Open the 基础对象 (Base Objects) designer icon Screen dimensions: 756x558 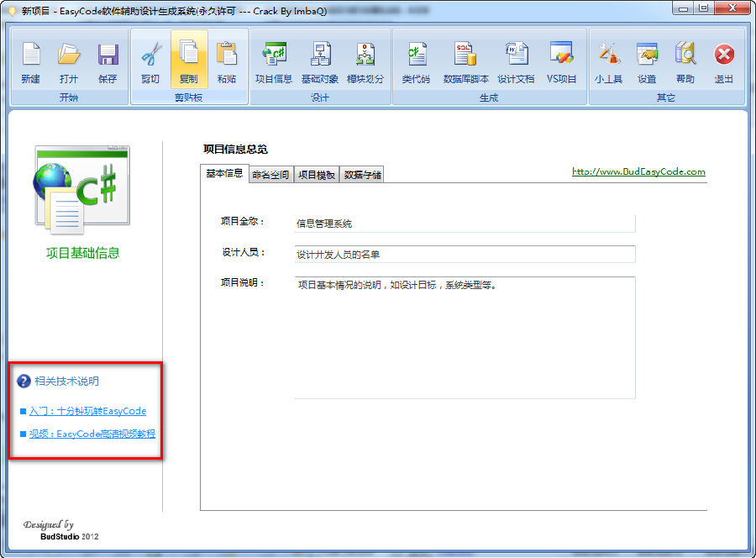point(320,62)
